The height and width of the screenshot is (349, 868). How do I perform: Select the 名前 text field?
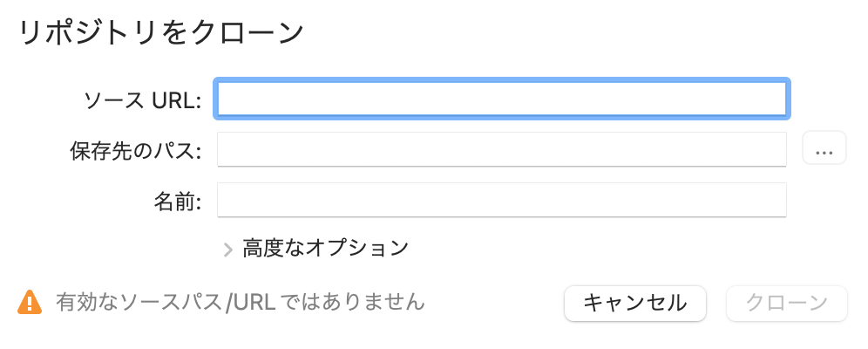coord(501,200)
